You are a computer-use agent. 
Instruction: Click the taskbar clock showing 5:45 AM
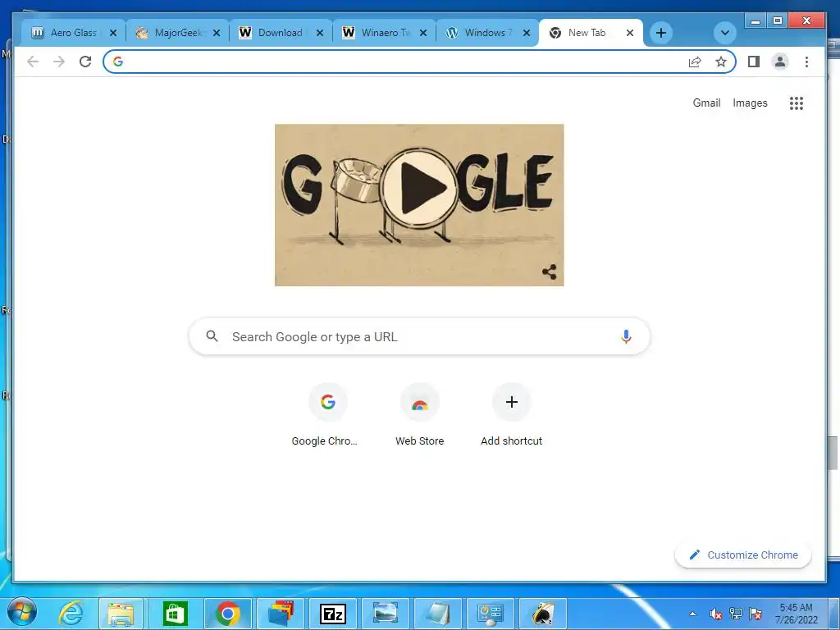coord(796,614)
